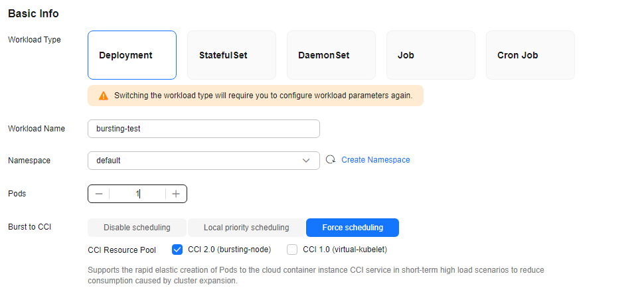The width and height of the screenshot is (644, 292).
Task: Select StatefulSet workload type
Action: coord(232,55)
